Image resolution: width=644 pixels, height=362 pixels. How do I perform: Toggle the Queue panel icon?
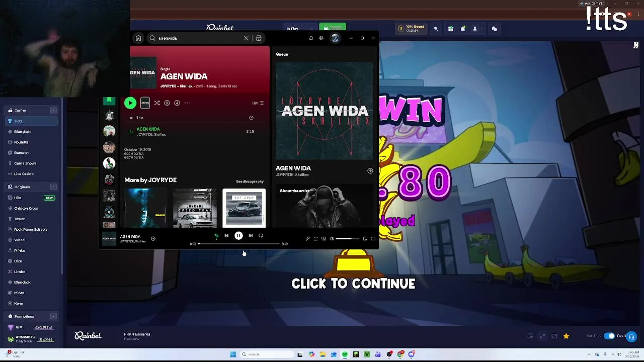click(315, 239)
